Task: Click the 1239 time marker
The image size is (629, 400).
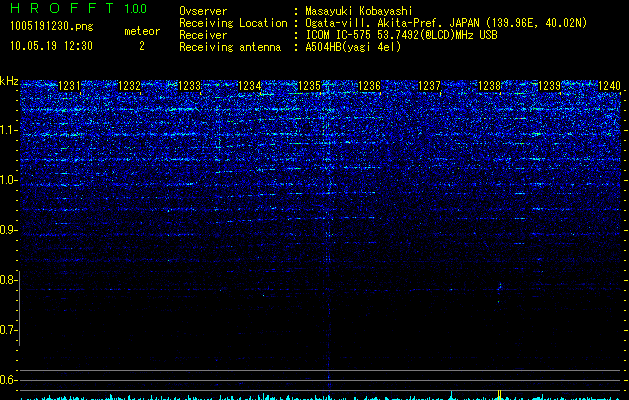Action: tap(549, 86)
